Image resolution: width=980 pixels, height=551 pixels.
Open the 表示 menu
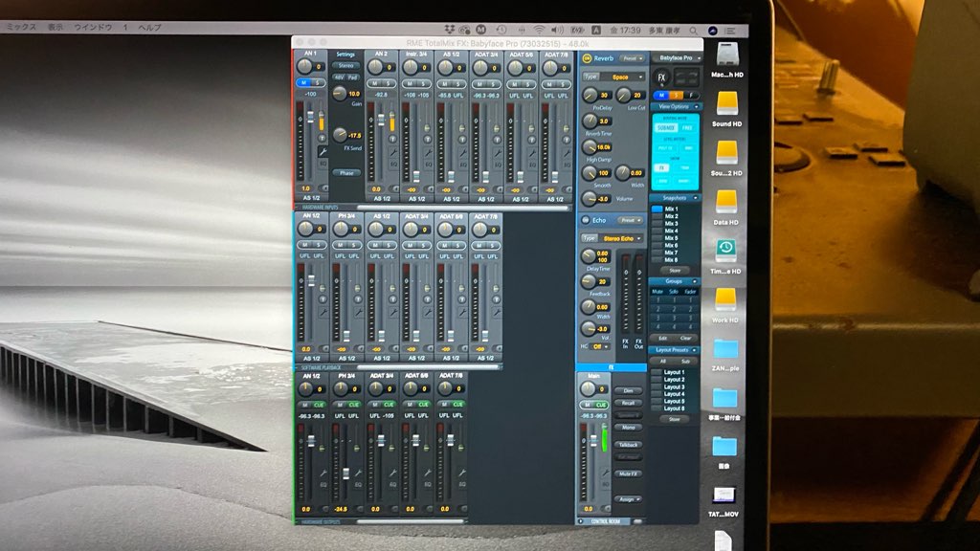(56, 27)
